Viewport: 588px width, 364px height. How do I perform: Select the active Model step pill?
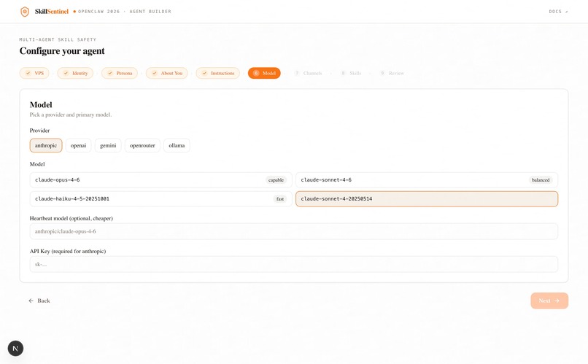click(264, 73)
